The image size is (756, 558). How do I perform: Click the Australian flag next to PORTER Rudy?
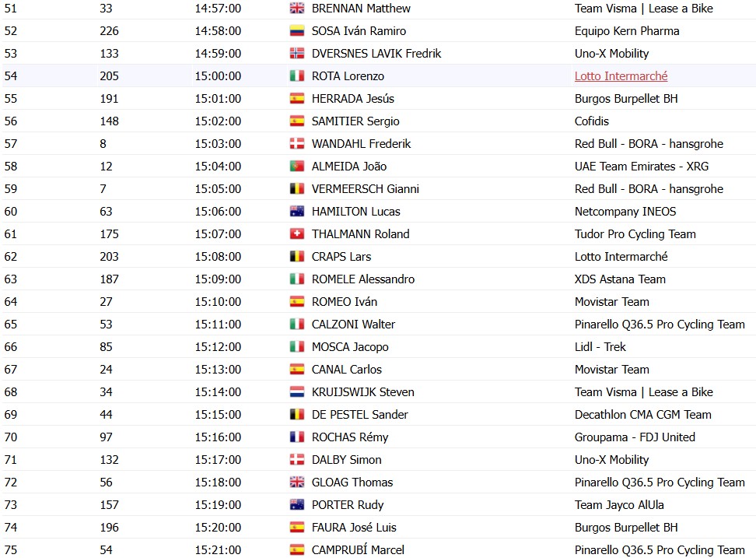click(297, 505)
